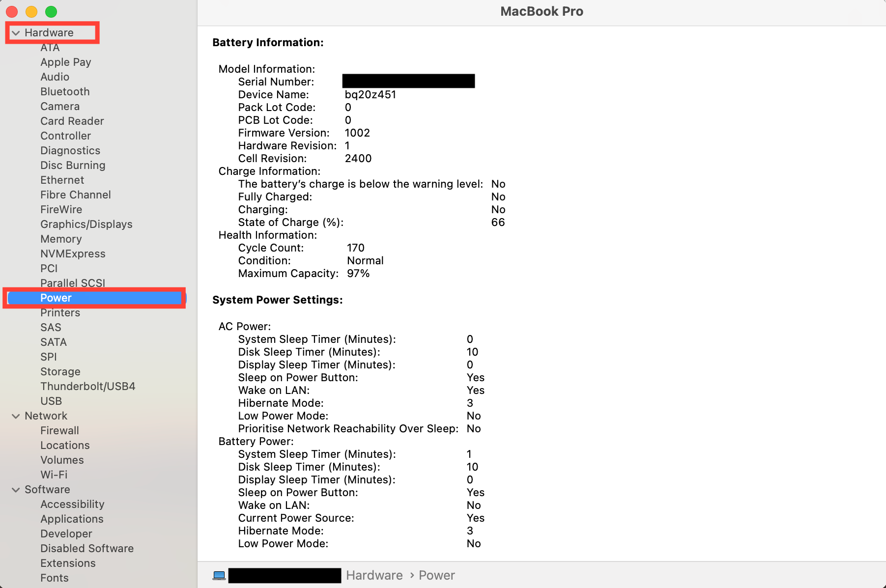Click the redacted Serial Number value

pyautogui.click(x=409, y=81)
